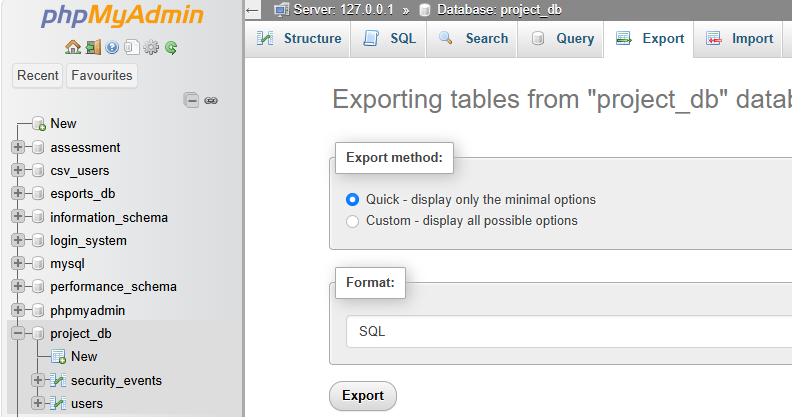
Task: Click New under project_db
Action: click(x=84, y=356)
